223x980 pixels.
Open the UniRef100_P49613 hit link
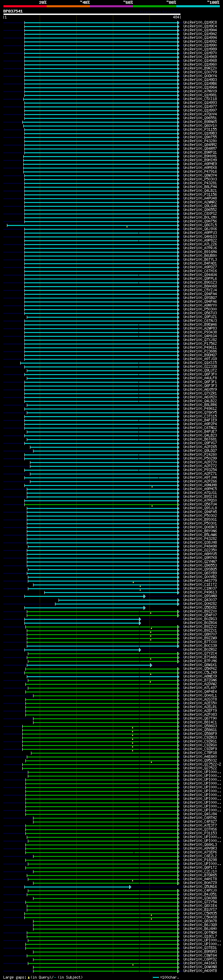point(200,592)
